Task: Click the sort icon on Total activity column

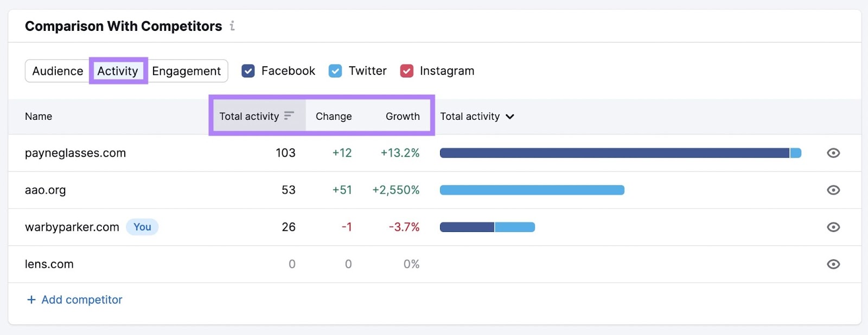Action: point(289,116)
